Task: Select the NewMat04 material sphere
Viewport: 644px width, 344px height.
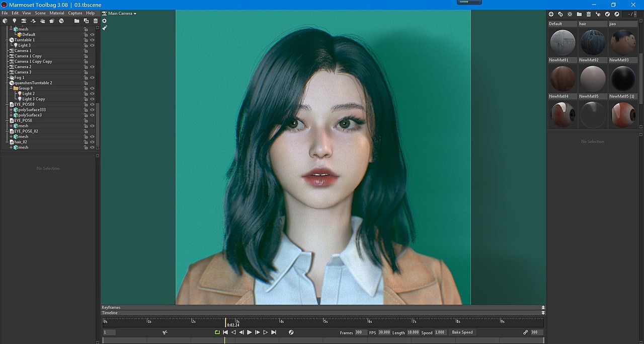Action: click(562, 79)
